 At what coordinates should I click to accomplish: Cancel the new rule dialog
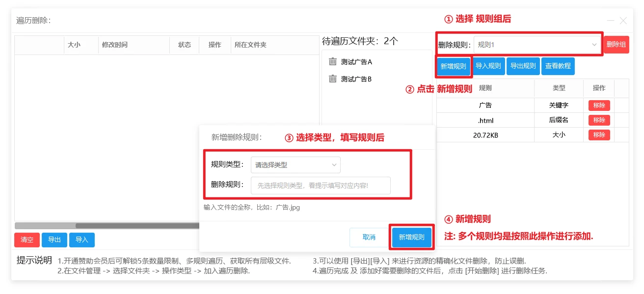(369, 238)
